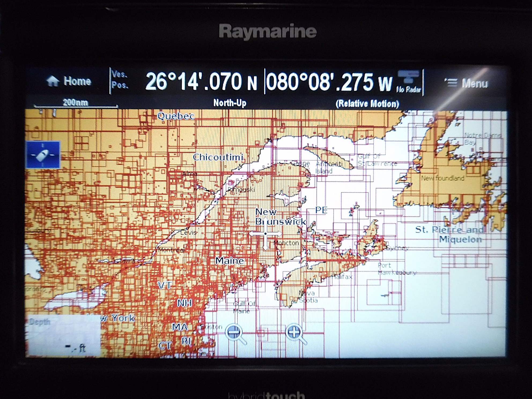Tap the NH state label
532x399 pixels.
click(x=185, y=303)
